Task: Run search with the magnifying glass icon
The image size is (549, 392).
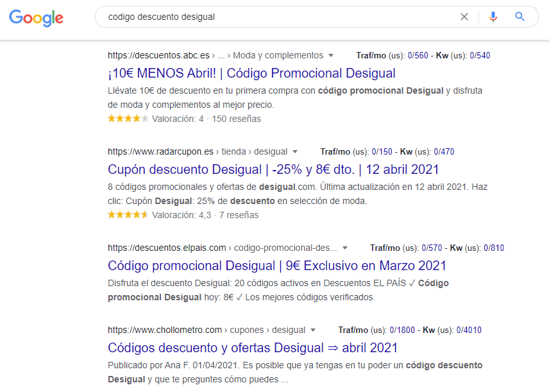Action: [520, 17]
